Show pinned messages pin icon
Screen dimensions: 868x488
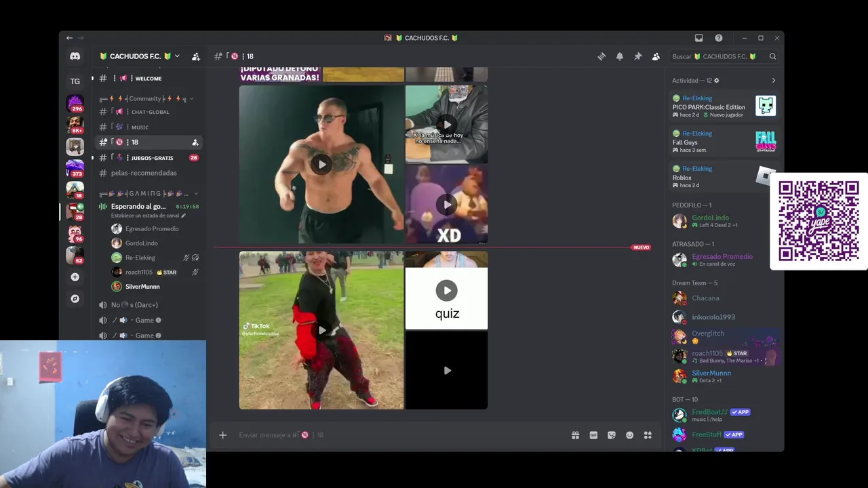point(637,56)
